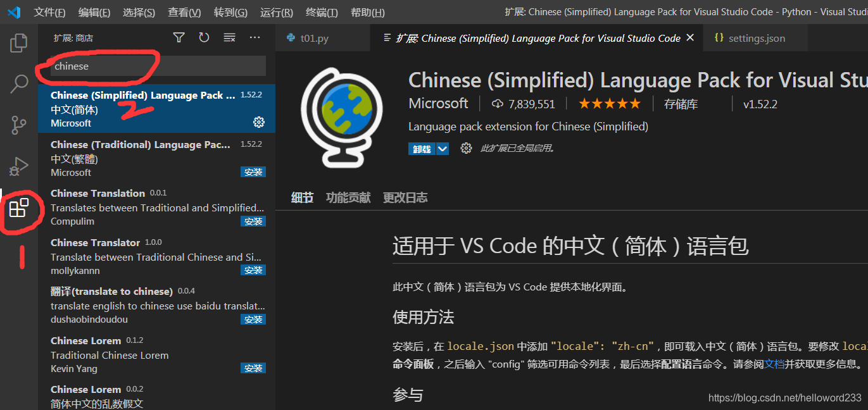Click the 扩展: 商店 panel title
The height and width of the screenshot is (410, 868).
(73, 38)
